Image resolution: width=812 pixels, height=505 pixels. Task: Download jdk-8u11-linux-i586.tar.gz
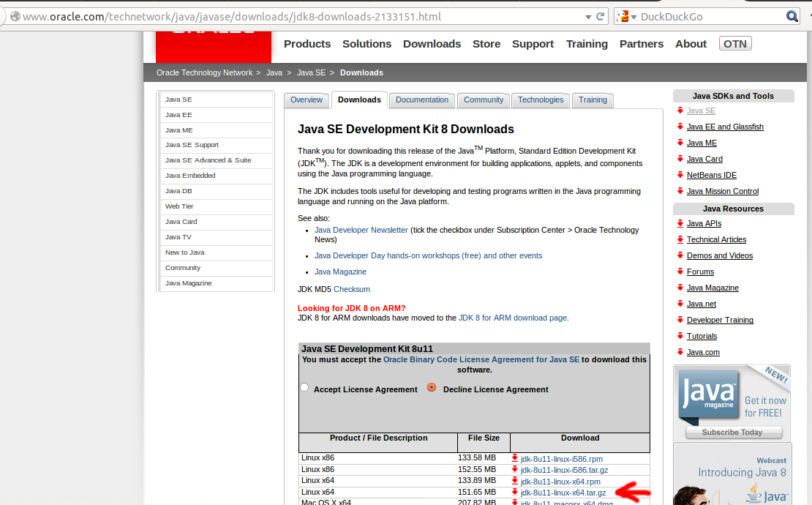click(565, 471)
